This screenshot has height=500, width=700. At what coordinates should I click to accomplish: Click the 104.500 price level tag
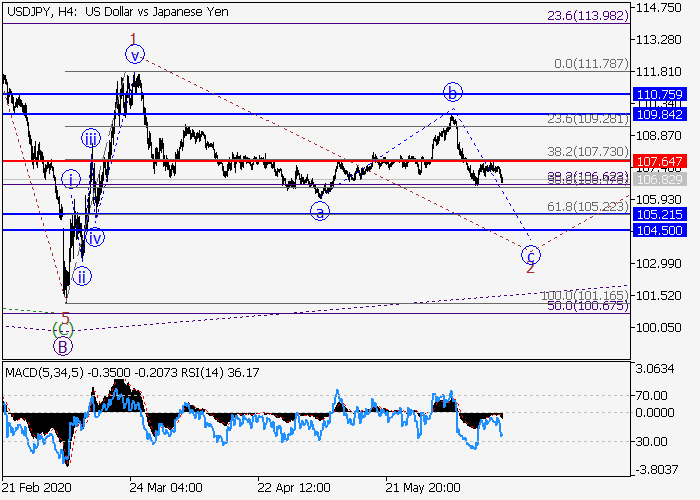tap(658, 230)
